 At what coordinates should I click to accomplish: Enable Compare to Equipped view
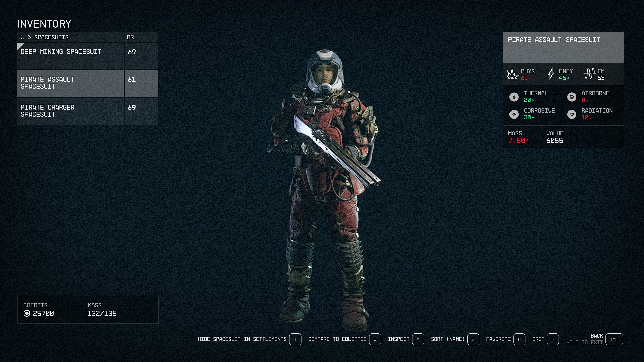tap(374, 339)
